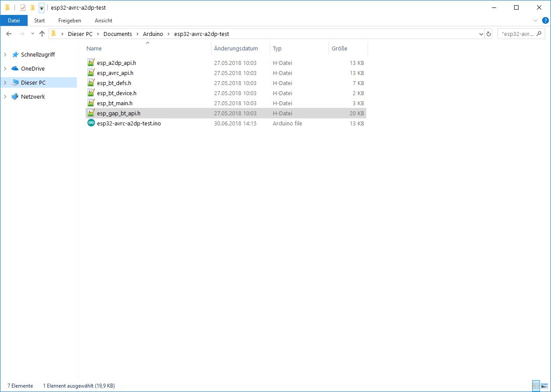Navigate to Documents in breadcrumb
Screen dimensions: 551x392
point(118,34)
